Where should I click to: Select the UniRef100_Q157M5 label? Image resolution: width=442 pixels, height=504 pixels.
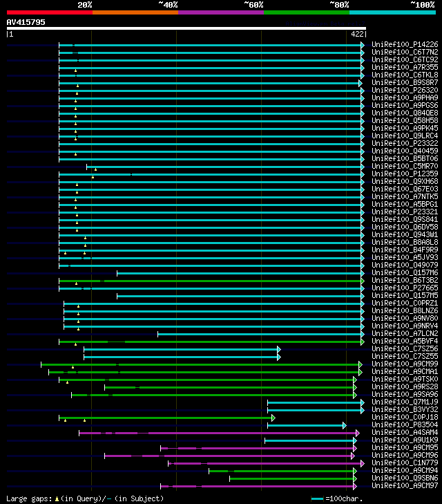click(x=405, y=295)
